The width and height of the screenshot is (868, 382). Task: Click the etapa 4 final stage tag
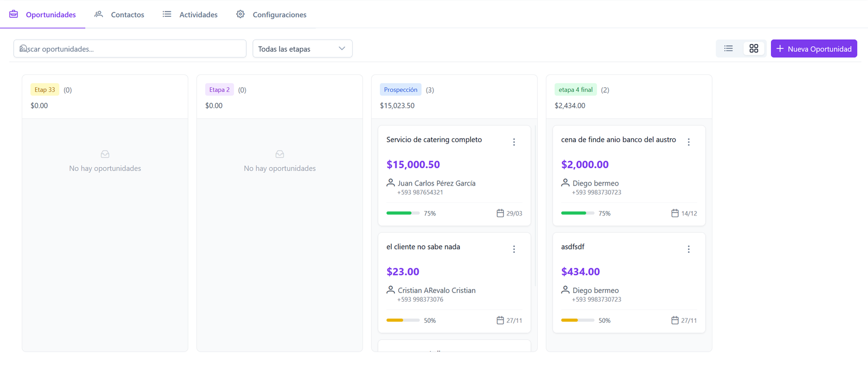pyautogui.click(x=575, y=90)
